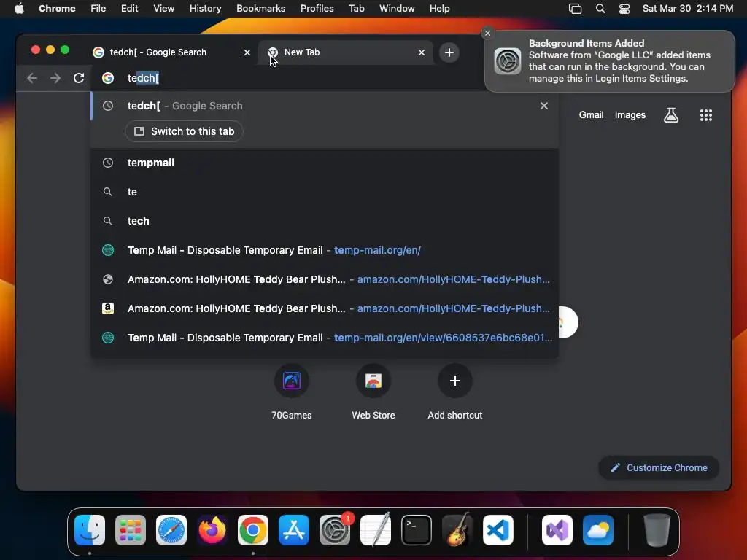The width and height of the screenshot is (747, 560).
Task: Open the Window menu
Action: (397, 9)
